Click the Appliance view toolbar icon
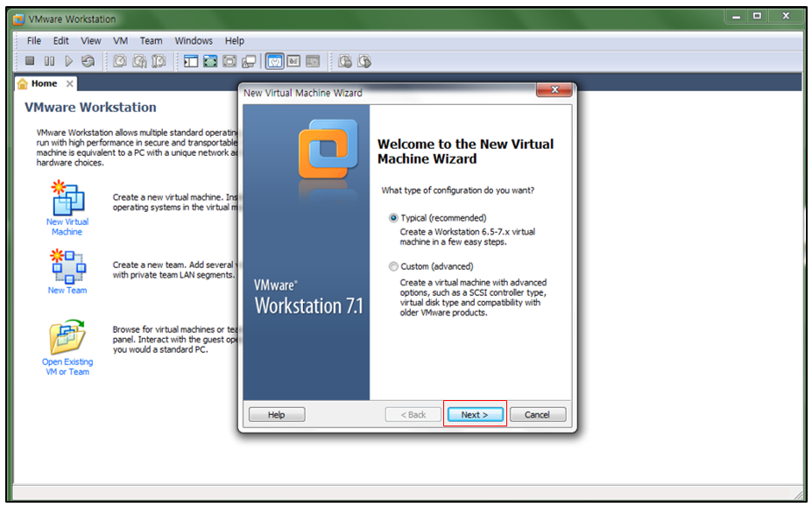 click(x=293, y=61)
